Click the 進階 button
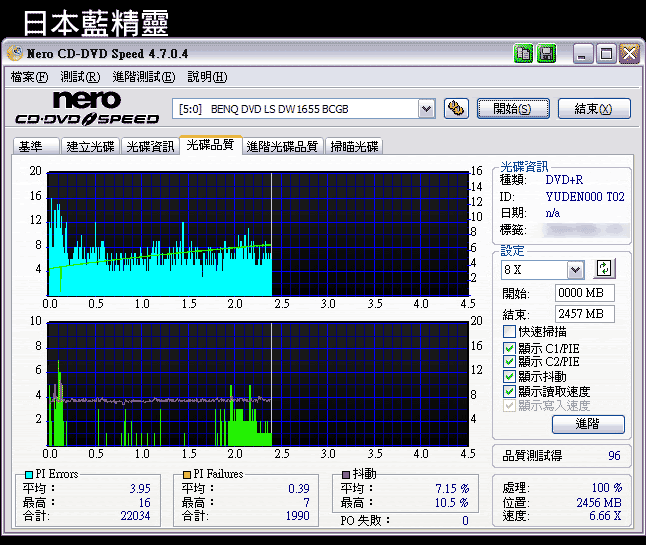Viewport: 646px width, 545px height. [588, 424]
